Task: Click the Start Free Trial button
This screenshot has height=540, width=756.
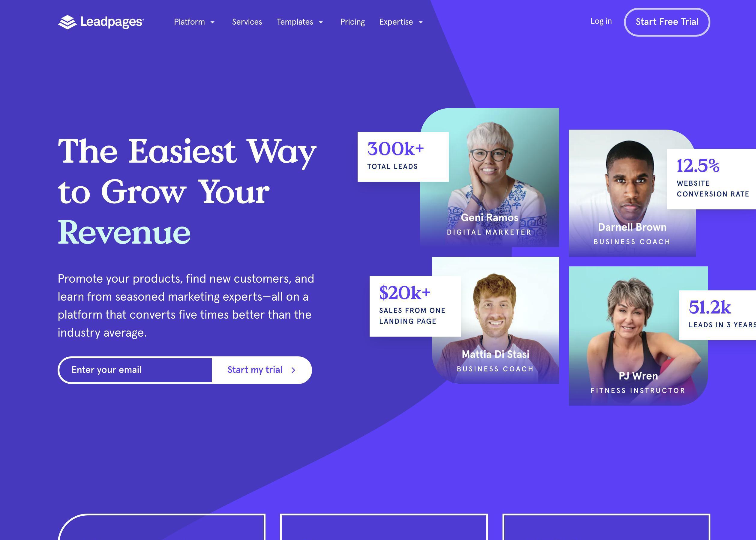Action: (667, 22)
